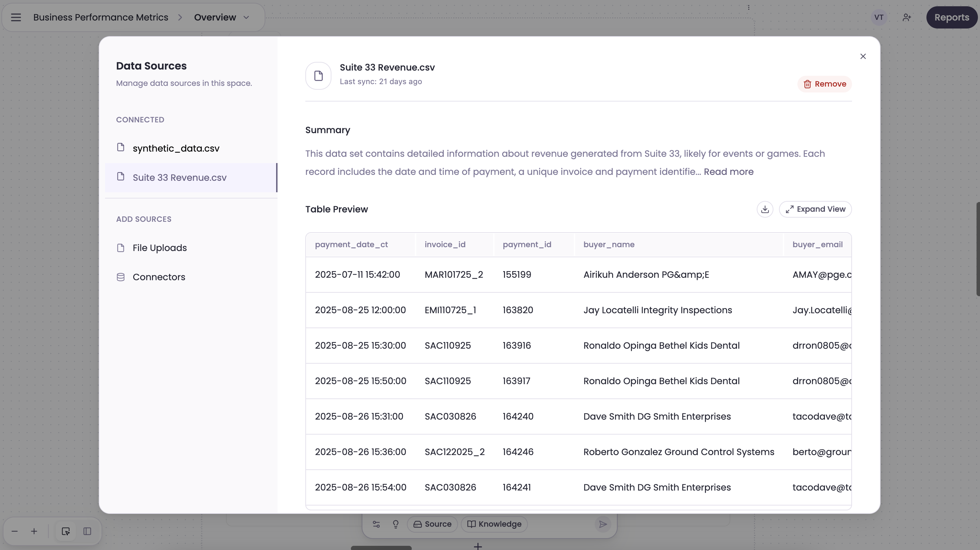The width and height of the screenshot is (980, 550).
Task: Toggle the side panel visibility at bottom left
Action: pos(88,531)
